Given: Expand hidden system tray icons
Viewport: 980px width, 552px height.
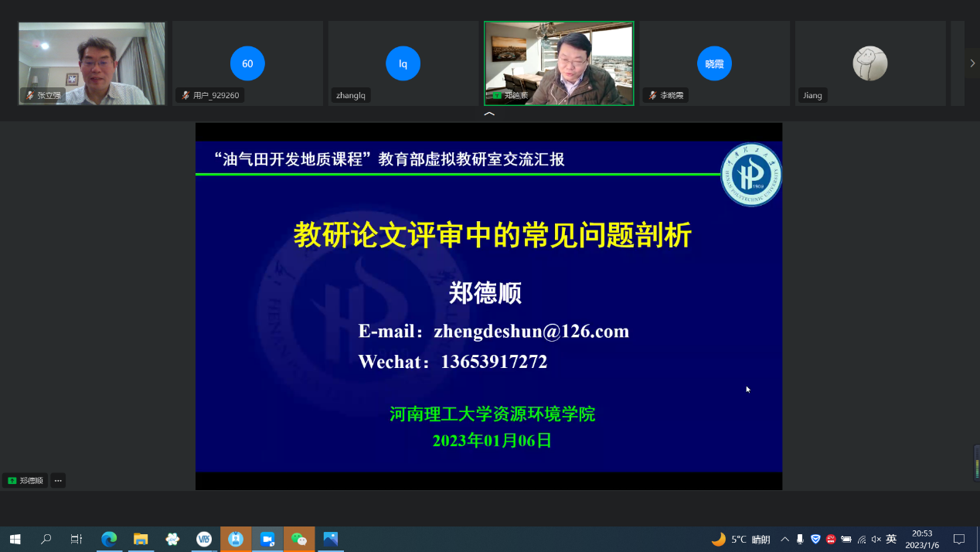Looking at the screenshot, I should tap(784, 539).
